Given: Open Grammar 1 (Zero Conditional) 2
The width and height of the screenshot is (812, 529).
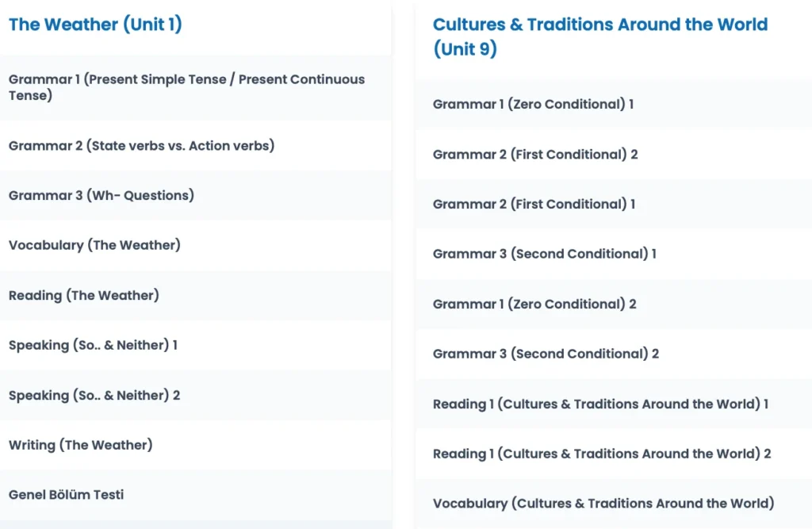Looking at the screenshot, I should coord(615,304).
